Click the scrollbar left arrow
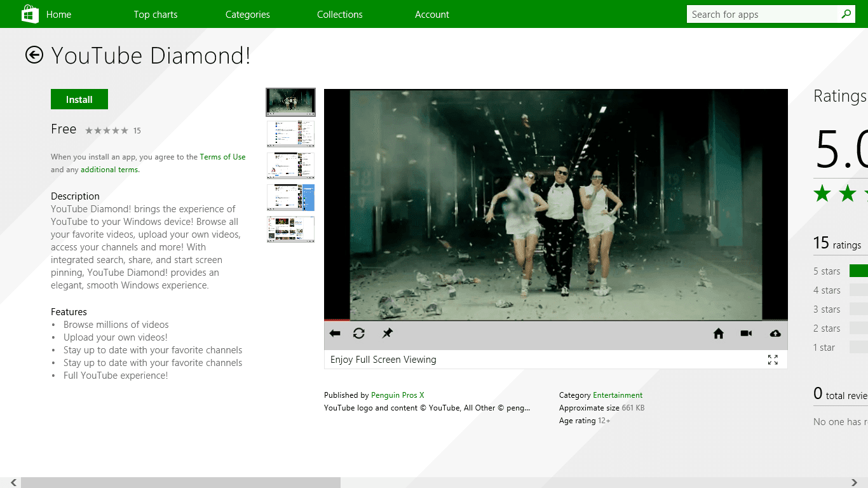Screen dimensions: 868x488 pyautogui.click(x=13, y=483)
